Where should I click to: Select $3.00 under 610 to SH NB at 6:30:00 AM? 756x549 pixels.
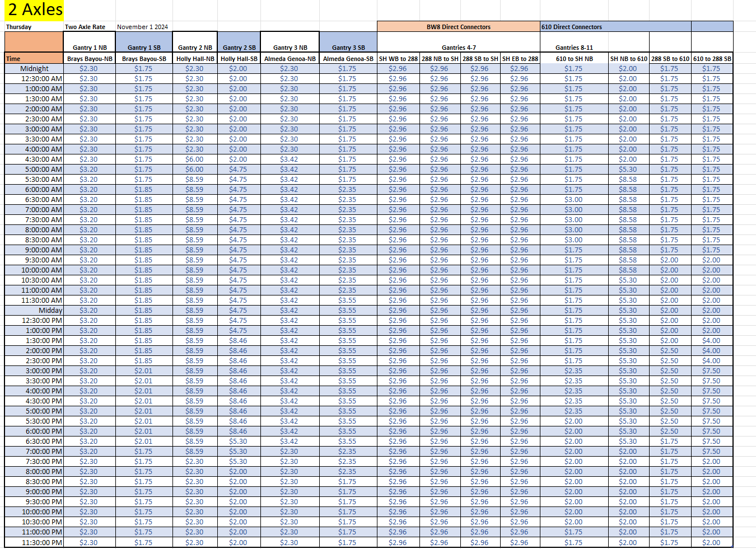coord(574,199)
